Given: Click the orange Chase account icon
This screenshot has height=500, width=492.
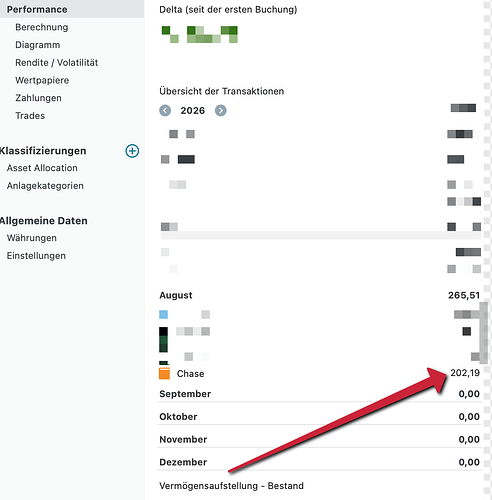Looking at the screenshot, I should (164, 373).
